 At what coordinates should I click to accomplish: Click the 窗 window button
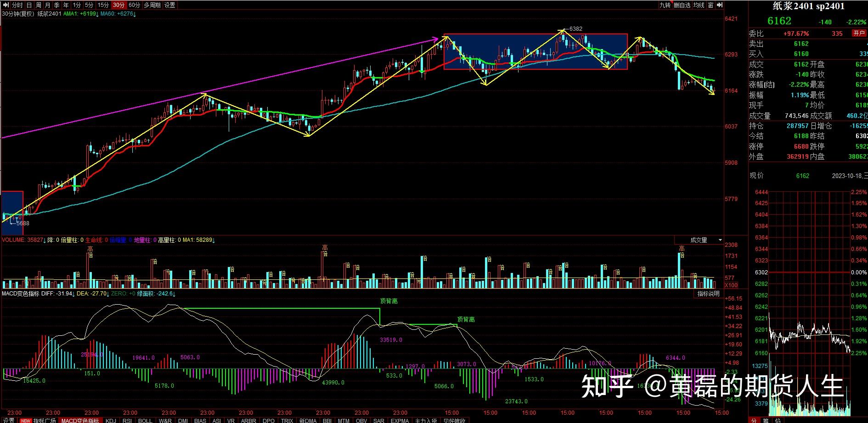click(710, 5)
